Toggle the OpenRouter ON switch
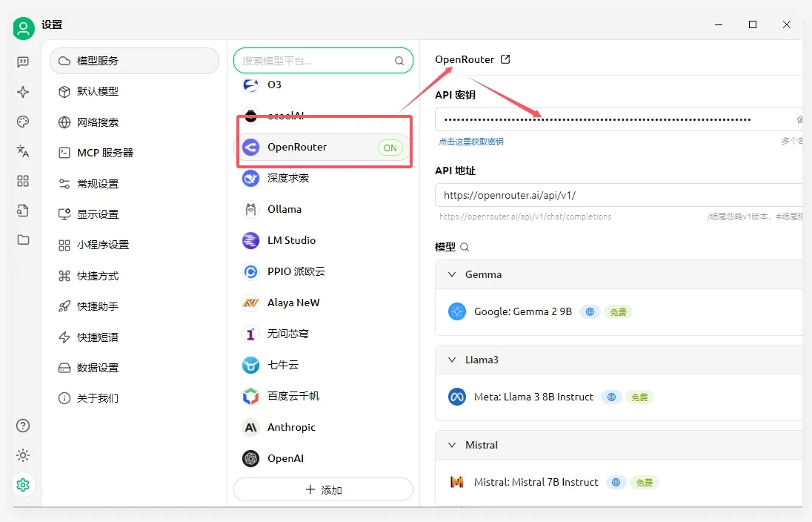The width and height of the screenshot is (812, 522). point(390,148)
